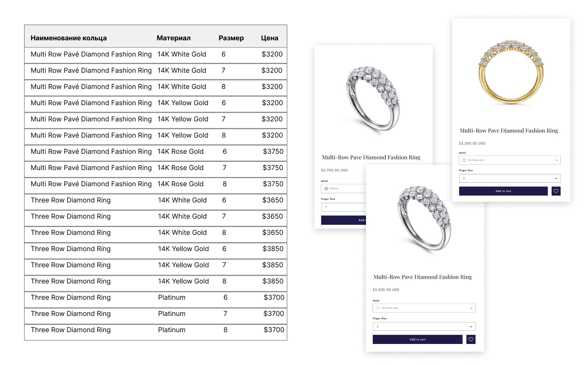This screenshot has width=588, height=365.
Task: Open the Platinum metal selector
Action: click(x=344, y=188)
